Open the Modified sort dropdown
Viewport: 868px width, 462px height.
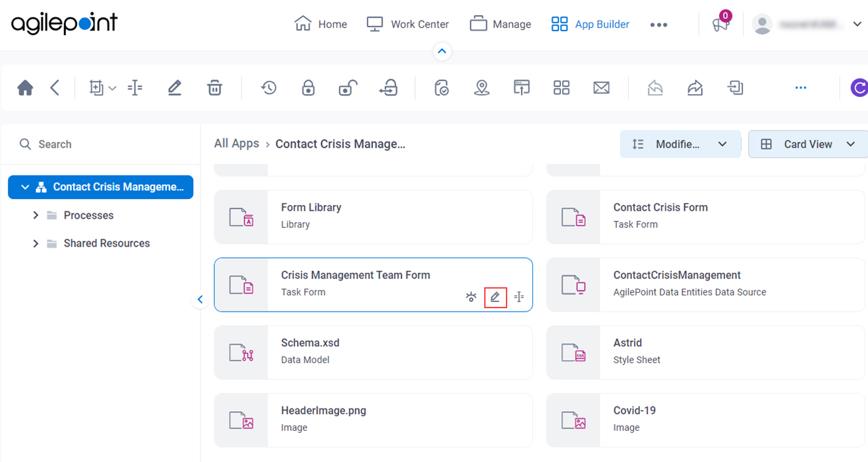click(x=680, y=144)
